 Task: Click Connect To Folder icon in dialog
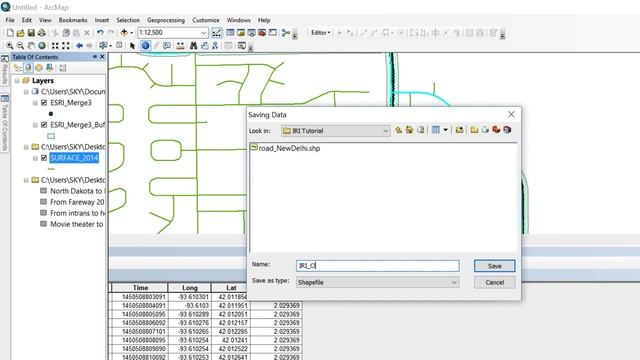[x=460, y=130]
